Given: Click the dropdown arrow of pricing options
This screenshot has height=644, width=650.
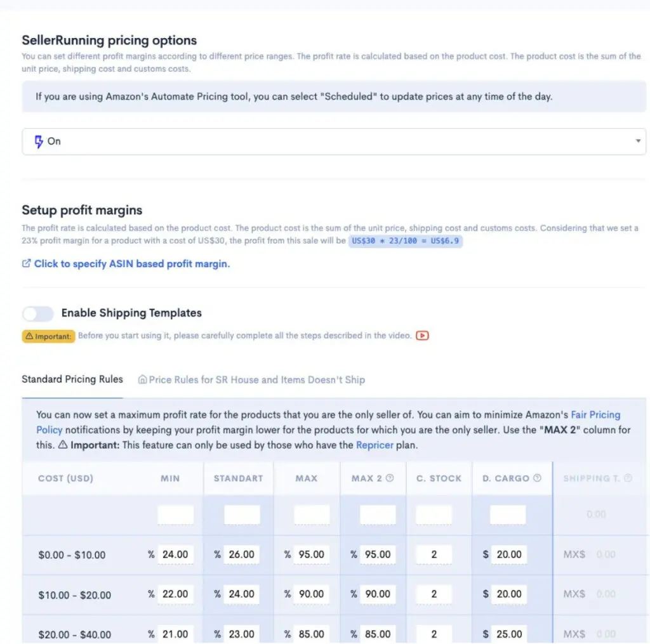Looking at the screenshot, I should click(x=638, y=141).
